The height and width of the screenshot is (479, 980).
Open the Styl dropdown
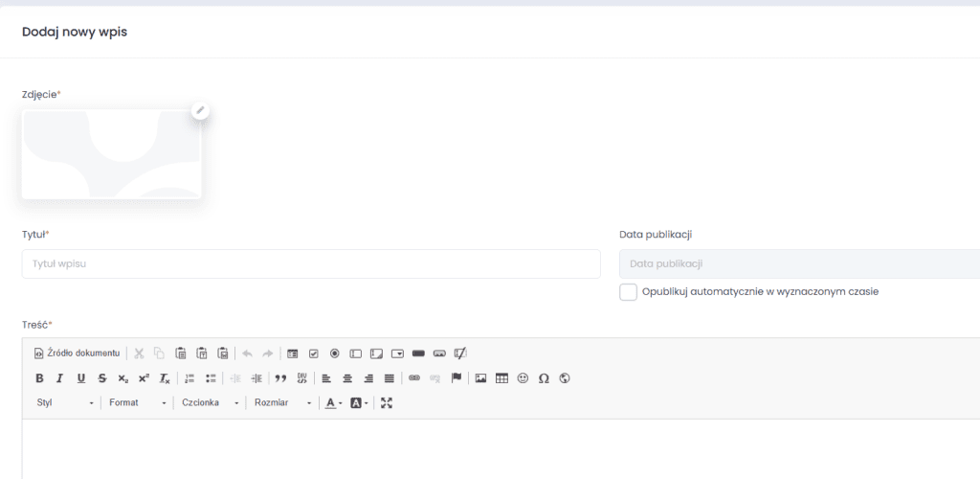pos(65,403)
